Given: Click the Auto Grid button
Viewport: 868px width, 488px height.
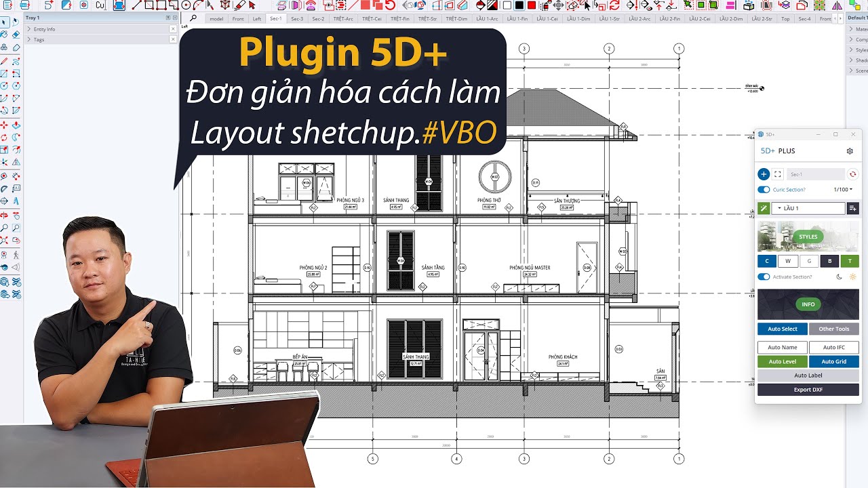Looking at the screenshot, I should [x=834, y=361].
